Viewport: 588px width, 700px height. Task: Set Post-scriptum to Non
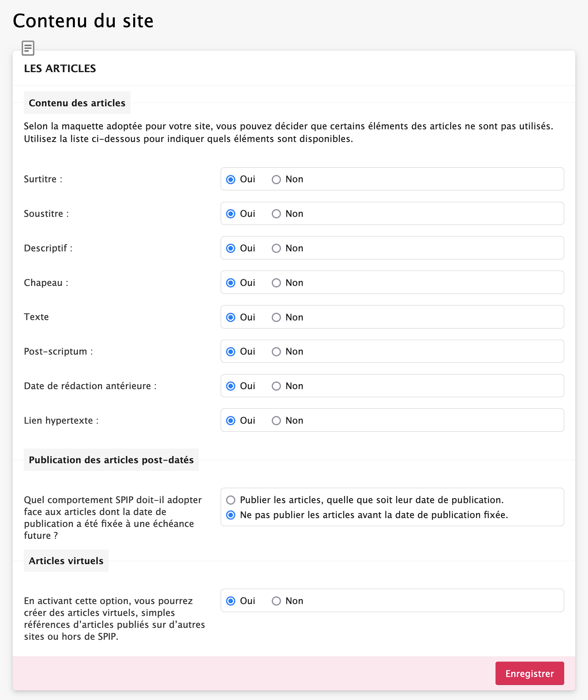pyautogui.click(x=276, y=352)
